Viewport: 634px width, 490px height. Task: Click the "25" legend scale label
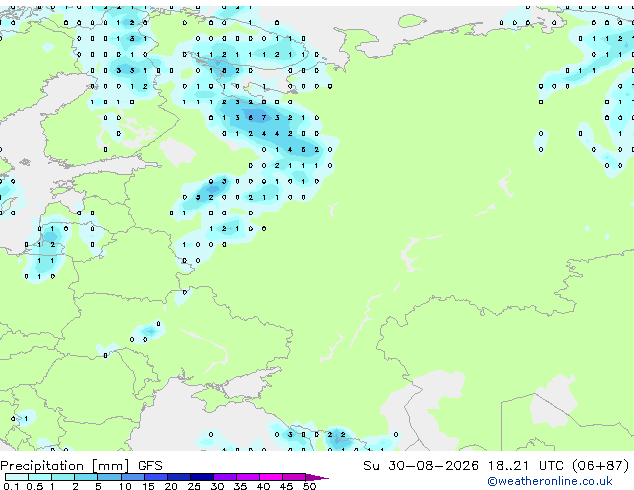tap(194, 486)
